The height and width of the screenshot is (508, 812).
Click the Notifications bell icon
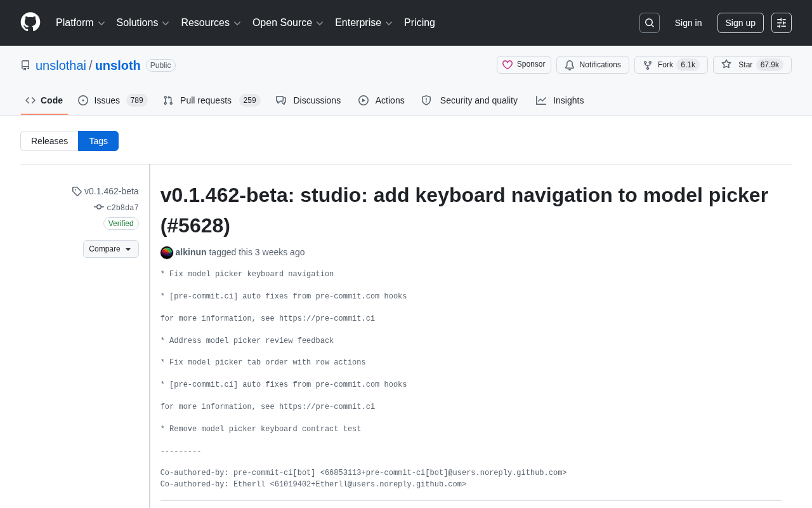570,65
